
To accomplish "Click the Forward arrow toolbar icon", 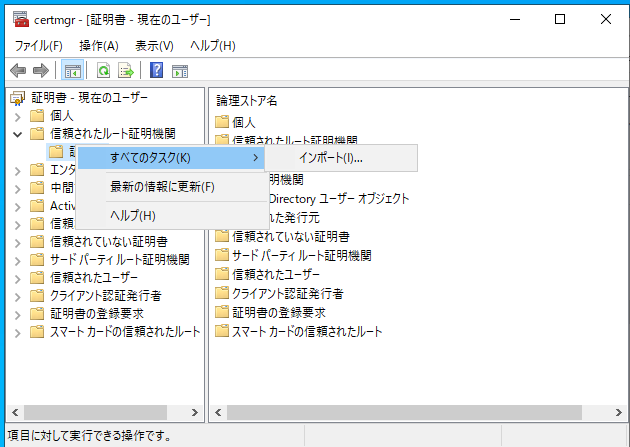I will point(41,71).
